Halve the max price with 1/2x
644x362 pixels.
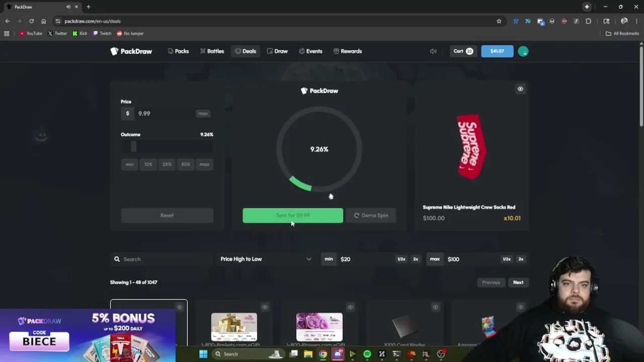[507, 259]
